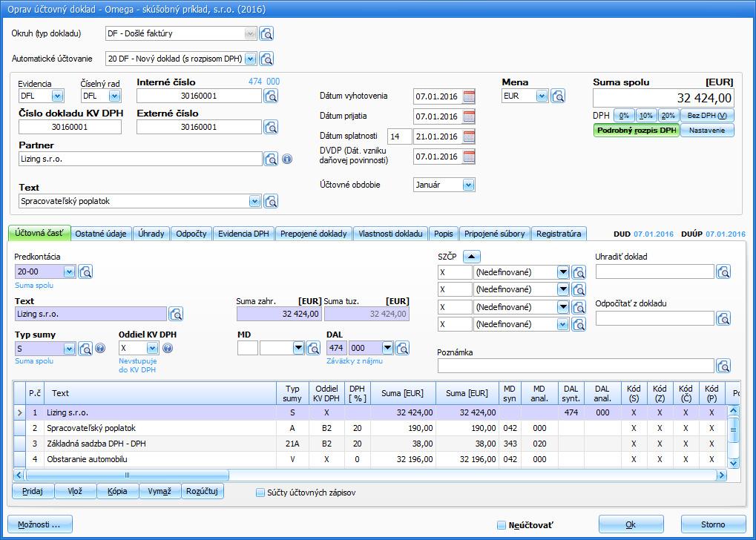Cancel with Storno button
The height and width of the screenshot is (540, 756).
713,524
